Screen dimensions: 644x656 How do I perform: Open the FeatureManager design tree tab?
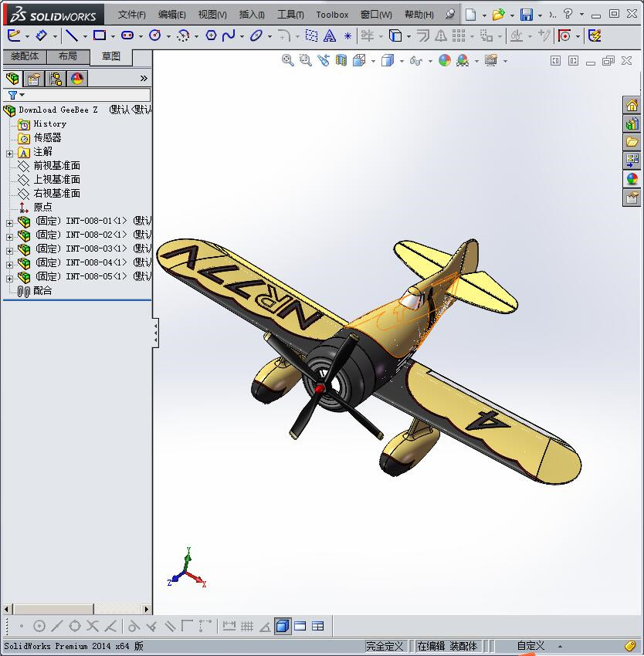click(12, 78)
